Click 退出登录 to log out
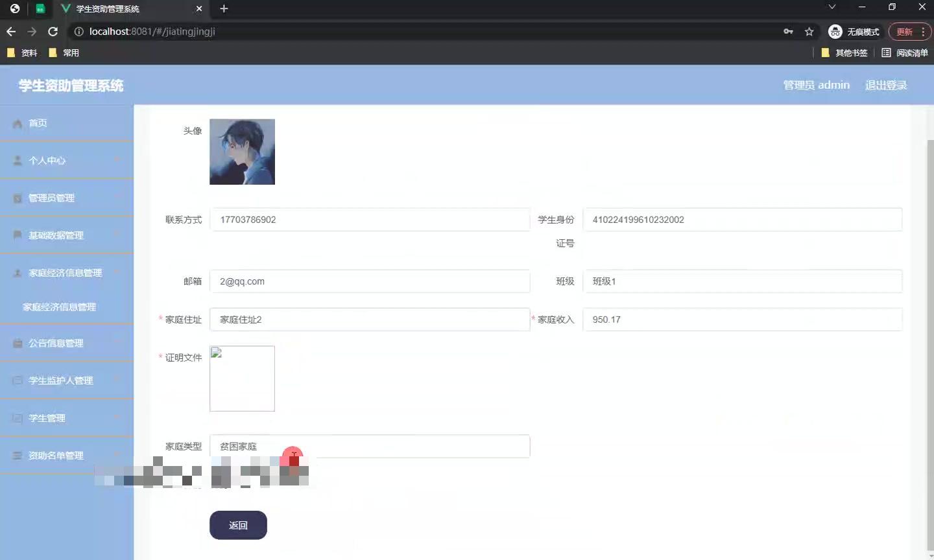The image size is (934, 560). pos(886,85)
